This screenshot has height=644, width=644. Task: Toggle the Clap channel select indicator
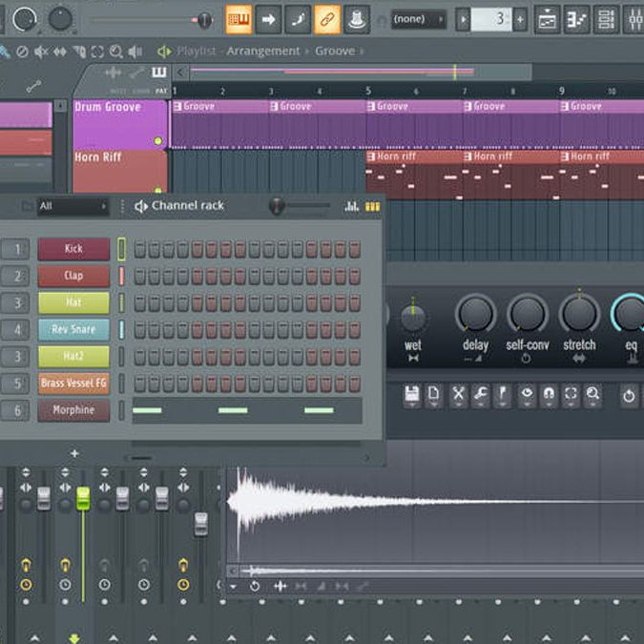pyautogui.click(x=121, y=277)
